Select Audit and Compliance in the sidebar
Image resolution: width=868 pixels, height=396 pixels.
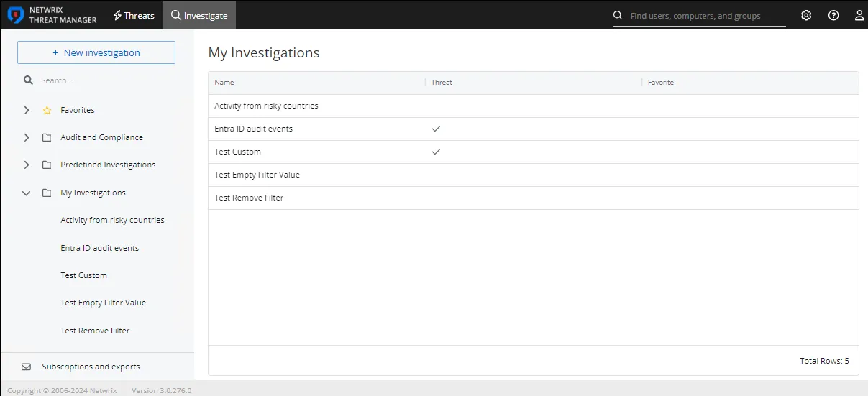click(x=101, y=137)
